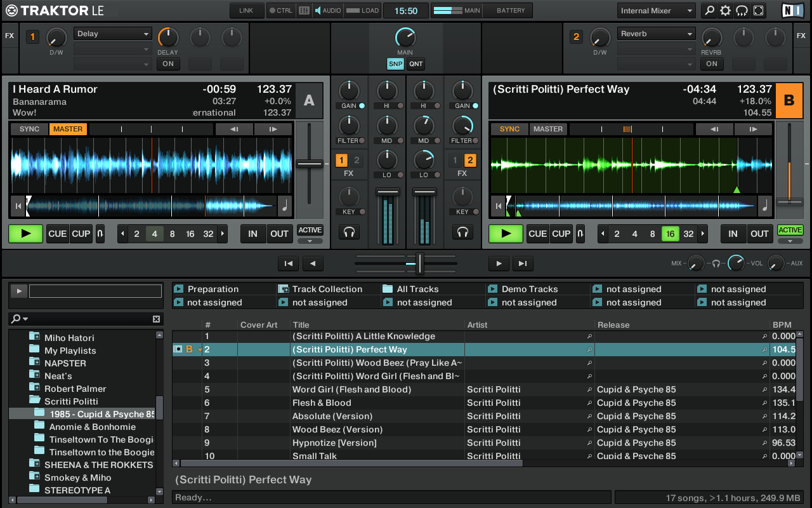Toggle fullscreen mode icon in the header
The height and width of the screenshot is (508, 812).
tap(759, 10)
